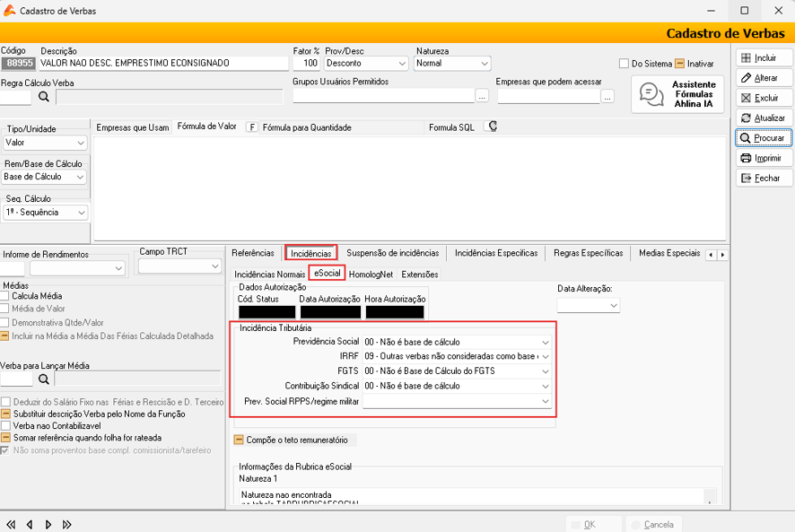Click the Fator % field

(306, 64)
